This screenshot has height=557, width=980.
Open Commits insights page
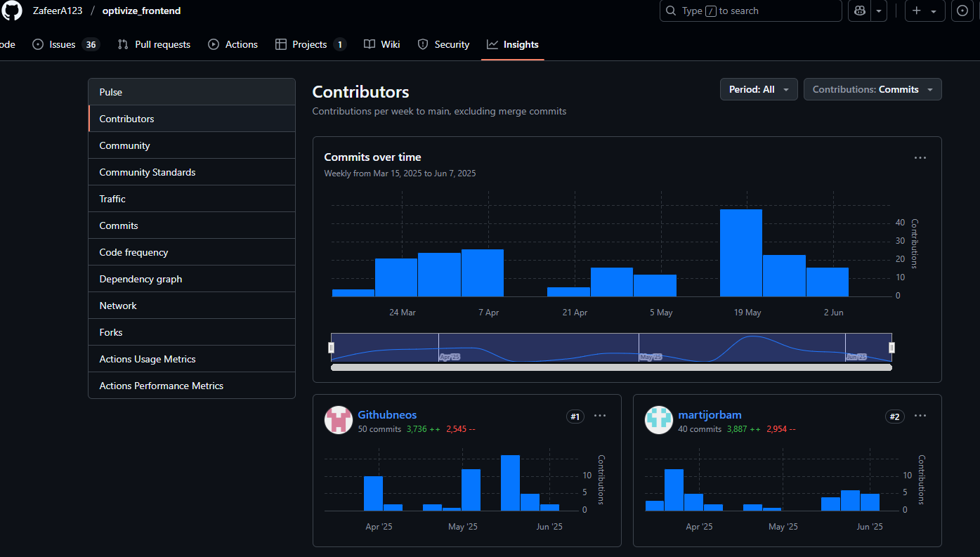click(192, 225)
